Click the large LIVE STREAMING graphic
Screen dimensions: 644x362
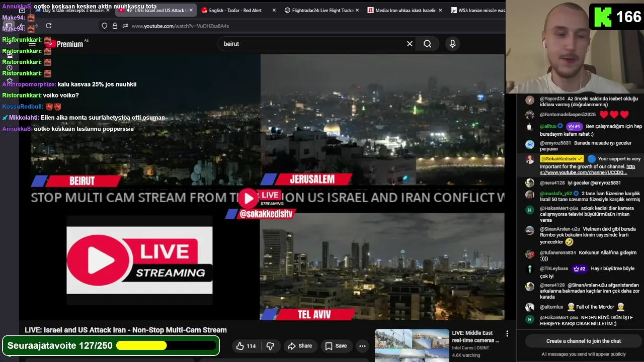tap(139, 260)
